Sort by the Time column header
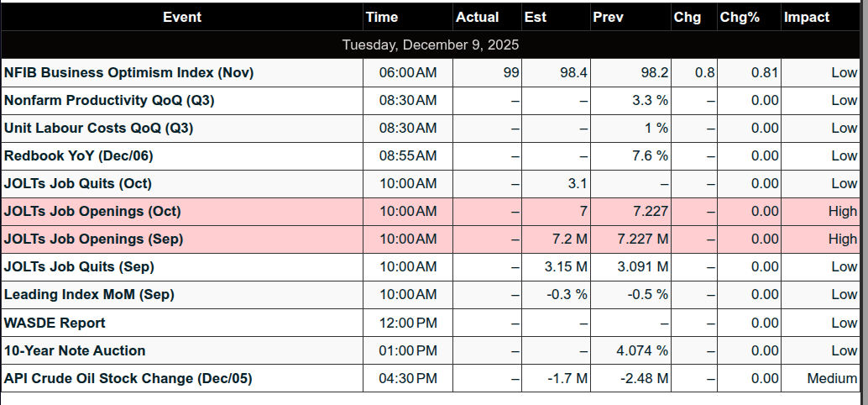Image resolution: width=868 pixels, height=405 pixels. tap(382, 17)
